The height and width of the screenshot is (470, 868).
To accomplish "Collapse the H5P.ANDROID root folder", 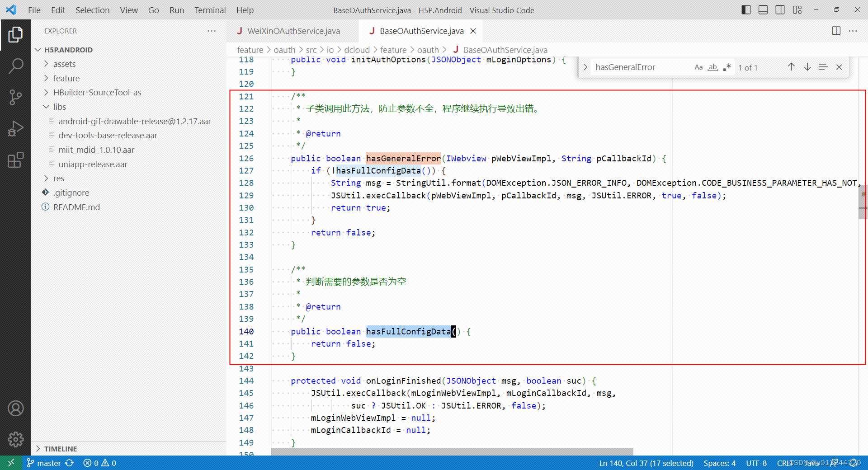I will [x=129, y=50].
